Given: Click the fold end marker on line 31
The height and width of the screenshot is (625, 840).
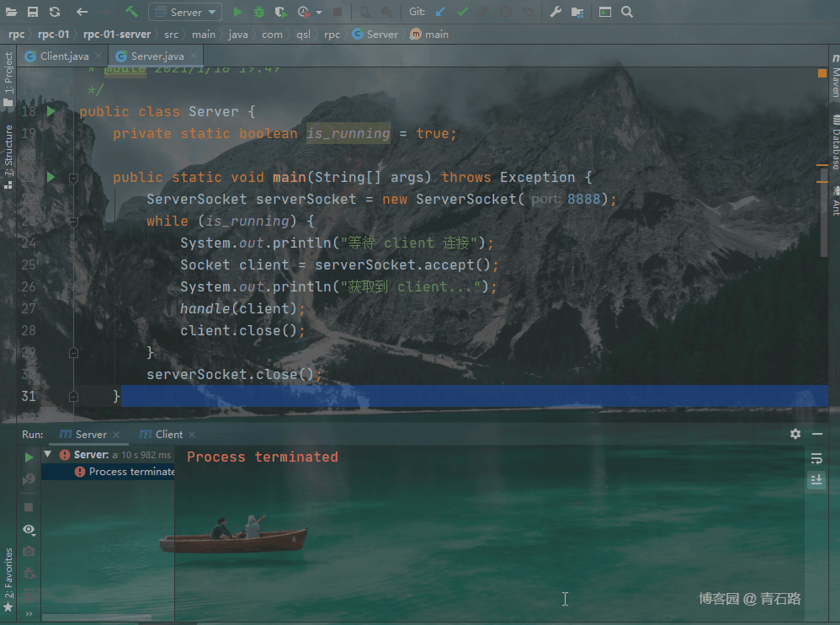Looking at the screenshot, I should point(74,397).
